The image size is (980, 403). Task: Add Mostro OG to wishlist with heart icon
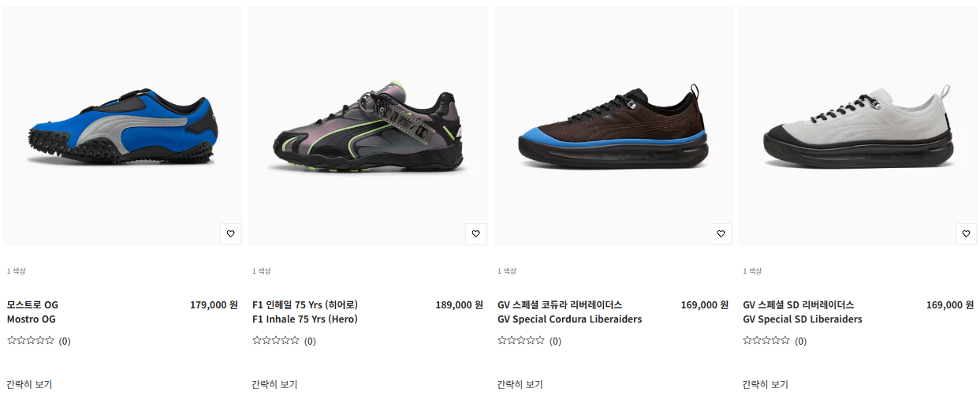pos(231,233)
